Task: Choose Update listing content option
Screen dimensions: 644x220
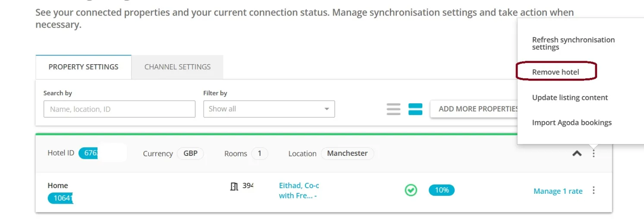Action: pyautogui.click(x=570, y=97)
